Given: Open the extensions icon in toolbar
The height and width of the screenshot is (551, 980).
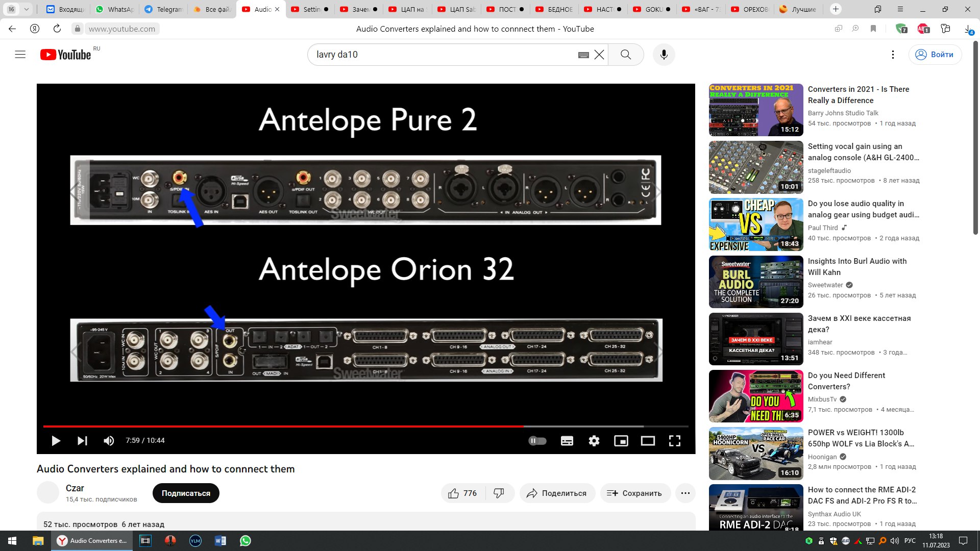Looking at the screenshot, I should coord(945,29).
